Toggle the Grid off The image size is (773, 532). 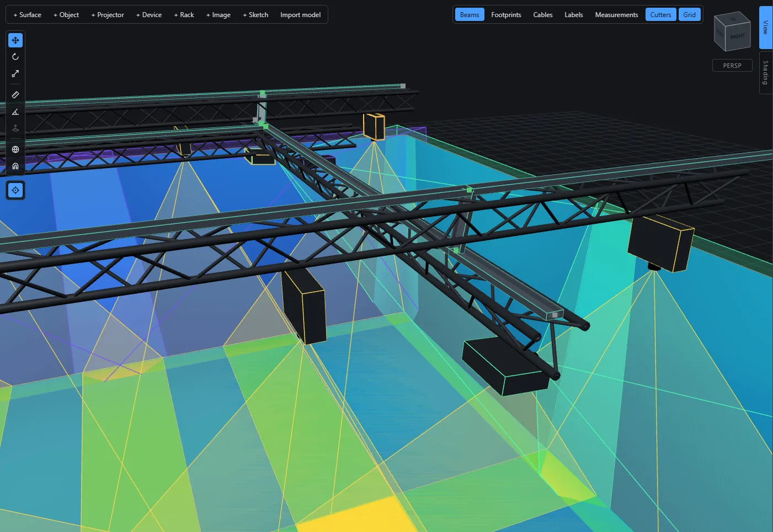point(689,15)
